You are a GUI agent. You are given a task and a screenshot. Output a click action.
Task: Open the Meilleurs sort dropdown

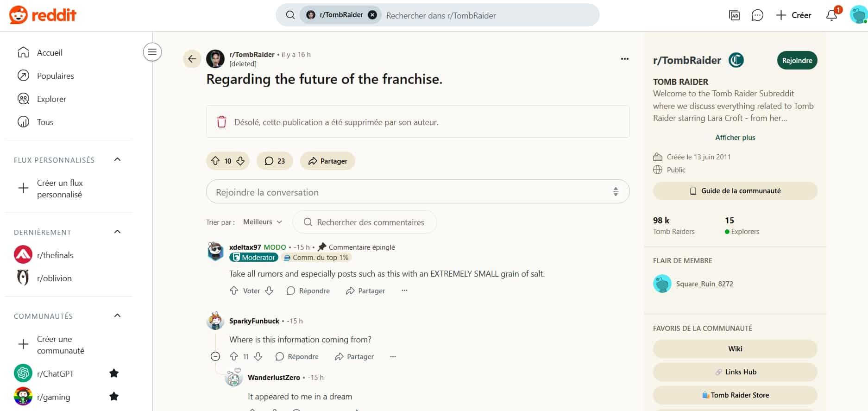263,222
